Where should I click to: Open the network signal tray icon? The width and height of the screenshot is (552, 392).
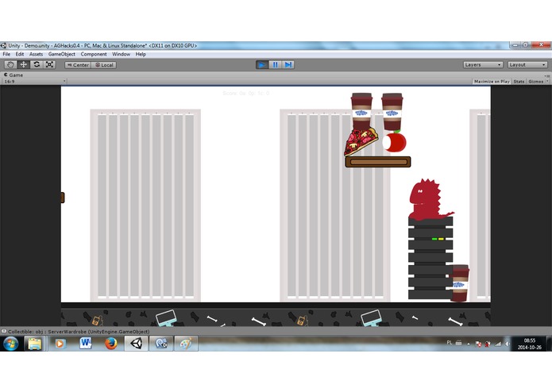[x=498, y=344]
